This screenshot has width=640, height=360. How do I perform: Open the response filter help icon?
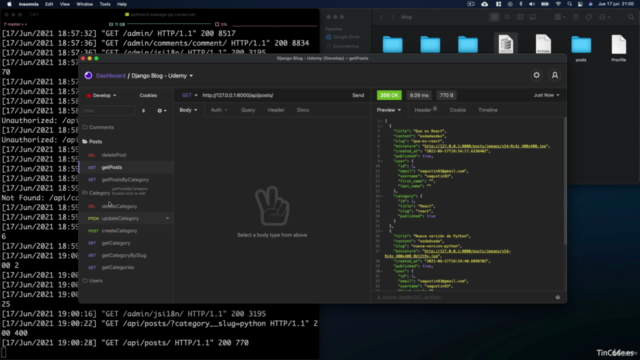coord(558,298)
